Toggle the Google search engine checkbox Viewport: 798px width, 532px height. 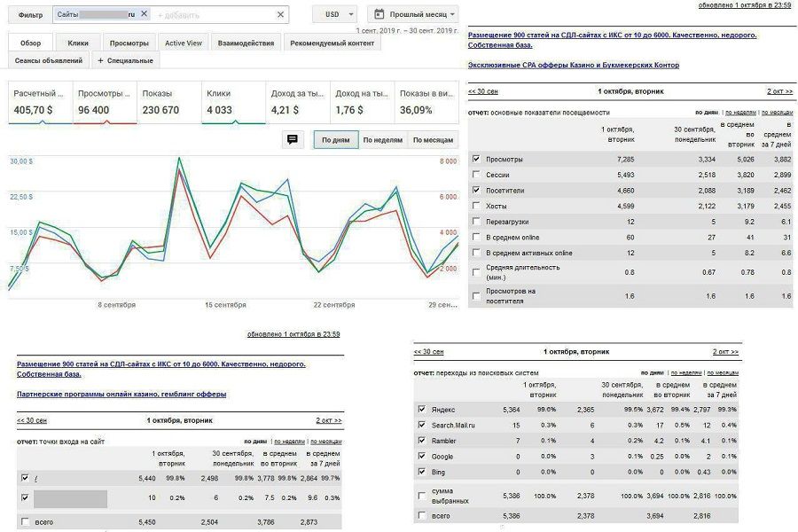click(x=421, y=456)
